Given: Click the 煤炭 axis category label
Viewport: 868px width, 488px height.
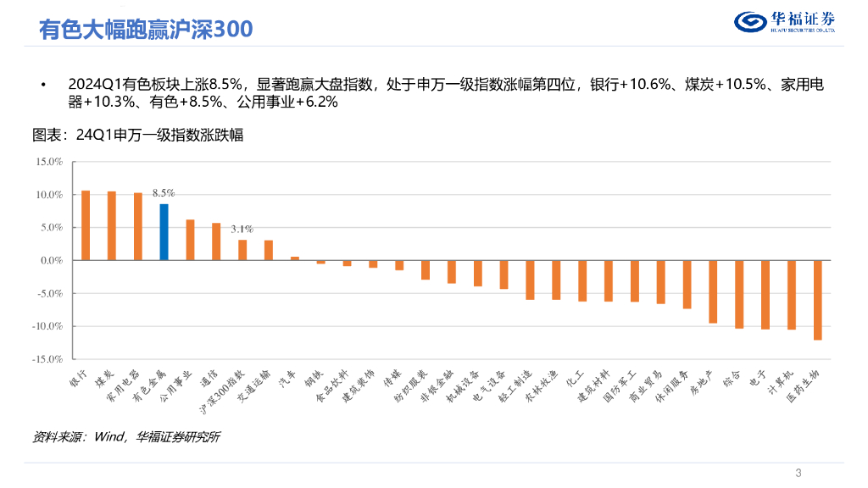Looking at the screenshot, I should [x=104, y=379].
